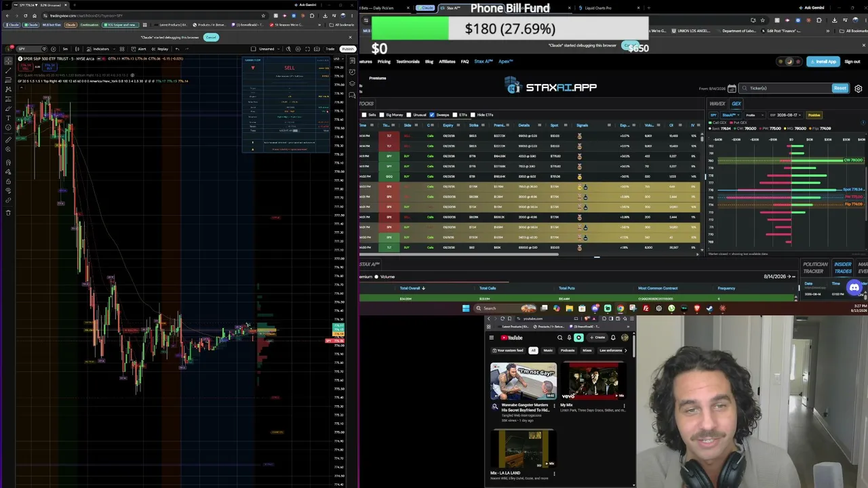
Task: Open TradingView quick search magnifier icon
Action: (x=288, y=49)
